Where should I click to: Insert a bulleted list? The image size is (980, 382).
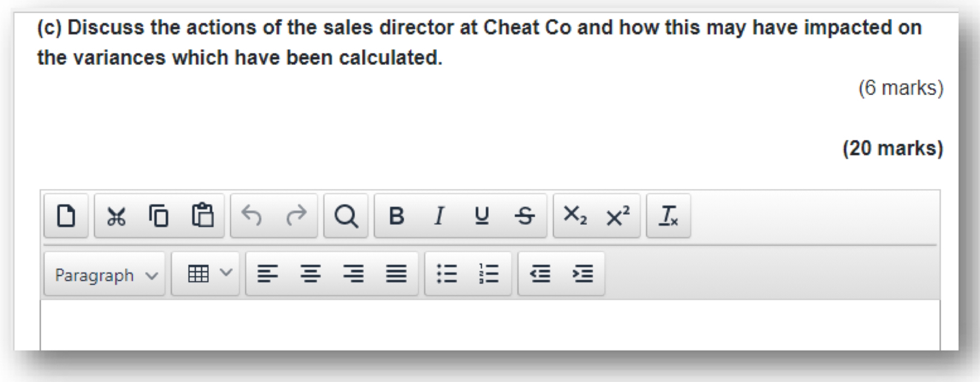pyautogui.click(x=446, y=274)
